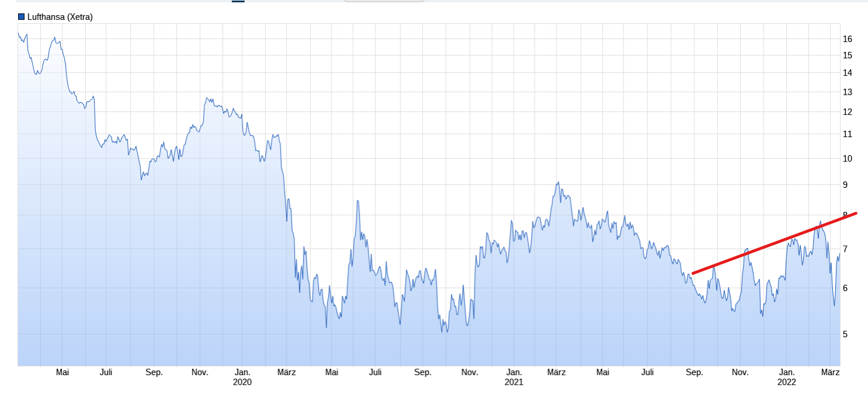Click the 'März' label right after Jan. 2022
Image resolution: width=868 pixels, height=395 pixels.
pyautogui.click(x=831, y=372)
